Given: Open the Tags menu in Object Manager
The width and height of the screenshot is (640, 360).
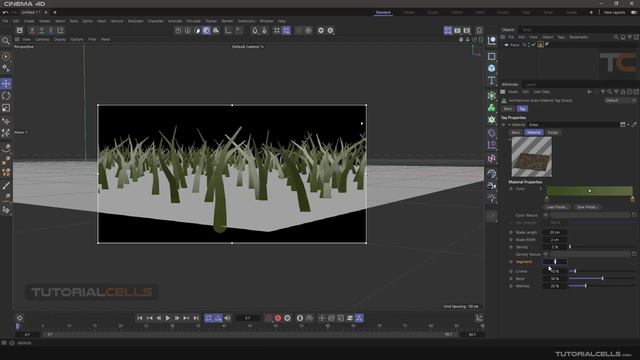Looking at the screenshot, I should point(561,37).
